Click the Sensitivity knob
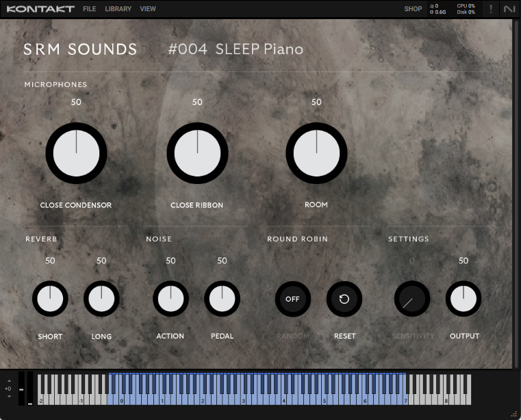This screenshot has height=420, width=521. pyautogui.click(x=412, y=298)
